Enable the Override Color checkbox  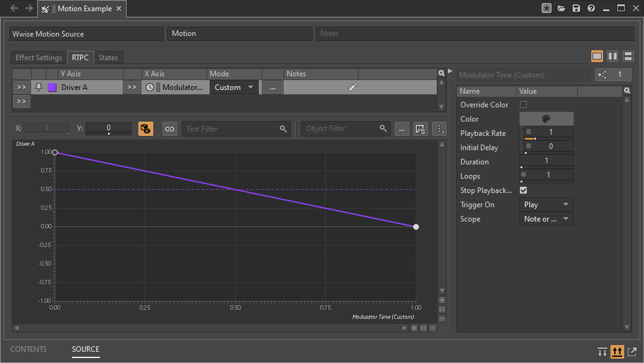click(x=523, y=105)
